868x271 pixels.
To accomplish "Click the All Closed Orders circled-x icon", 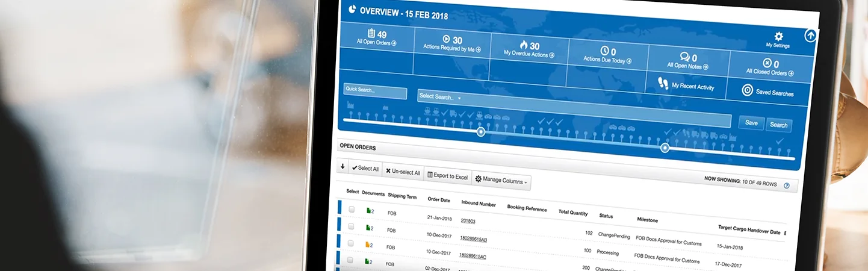I will [x=767, y=63].
